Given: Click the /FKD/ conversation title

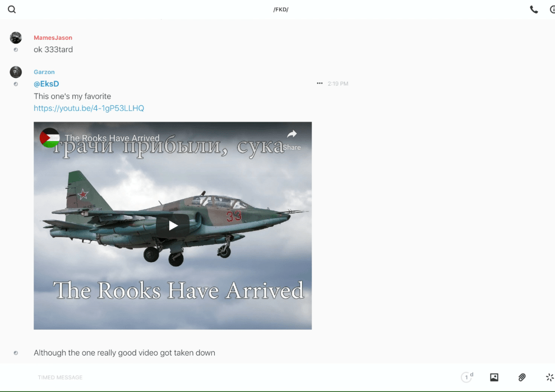Looking at the screenshot, I should [x=281, y=10].
